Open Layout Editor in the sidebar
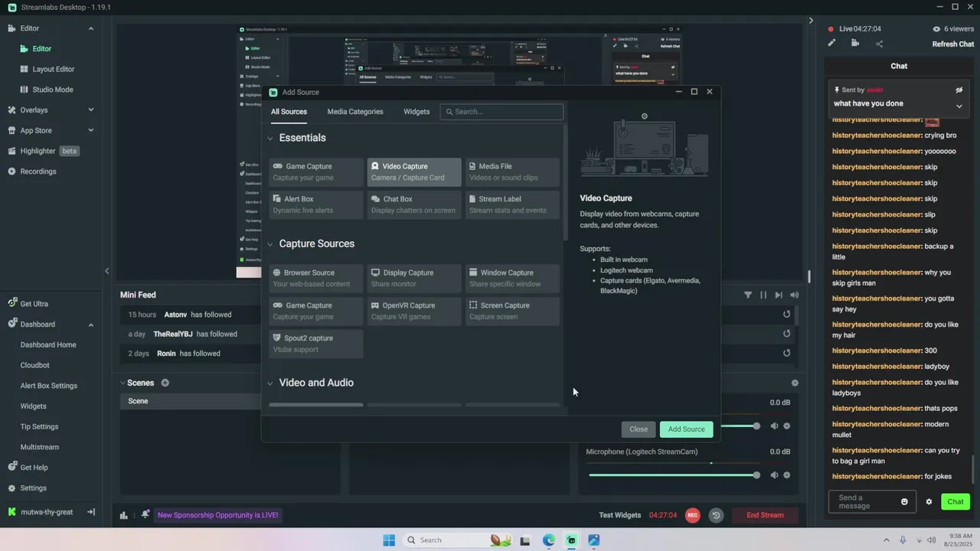The height and width of the screenshot is (551, 980). (x=54, y=69)
